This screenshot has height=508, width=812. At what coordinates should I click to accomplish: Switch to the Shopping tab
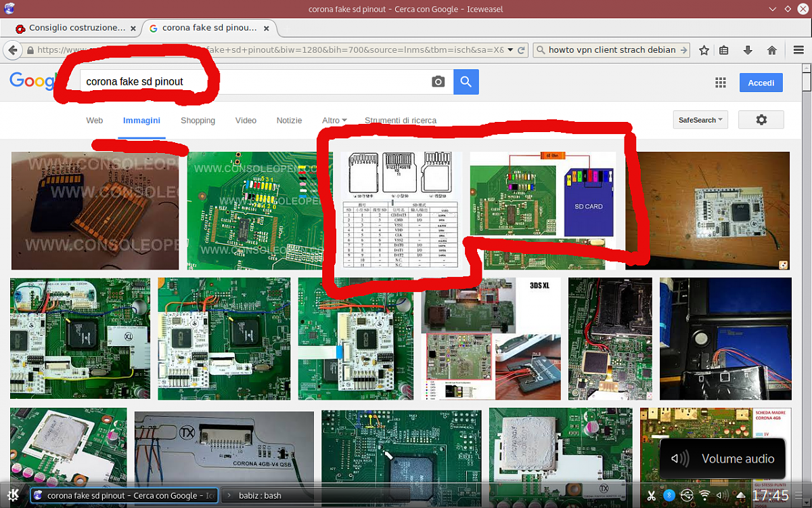[198, 121]
